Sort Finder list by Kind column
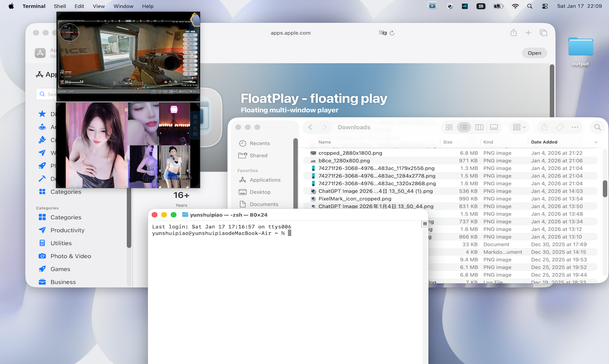This screenshot has height=364, width=609. click(488, 142)
